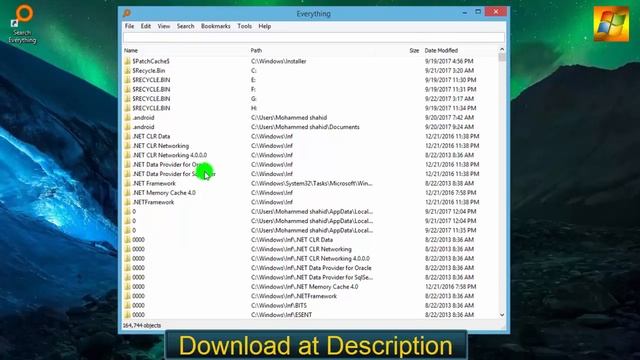Image resolution: width=640 pixels, height=360 pixels.
Task: Select the $Recycle.Bin name text
Action: click(149, 71)
